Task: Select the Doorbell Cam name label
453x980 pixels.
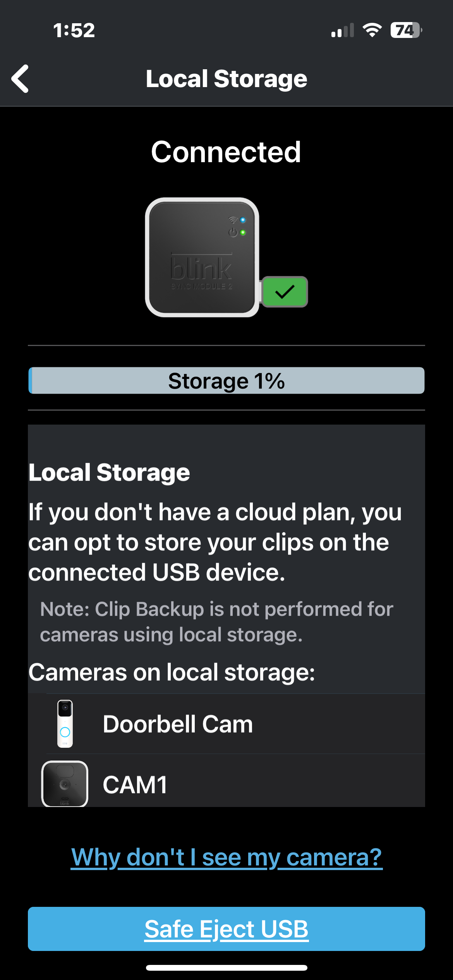Action: [178, 724]
